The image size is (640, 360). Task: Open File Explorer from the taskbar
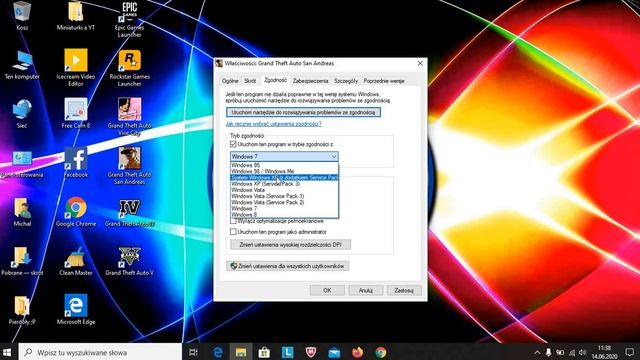click(241, 352)
